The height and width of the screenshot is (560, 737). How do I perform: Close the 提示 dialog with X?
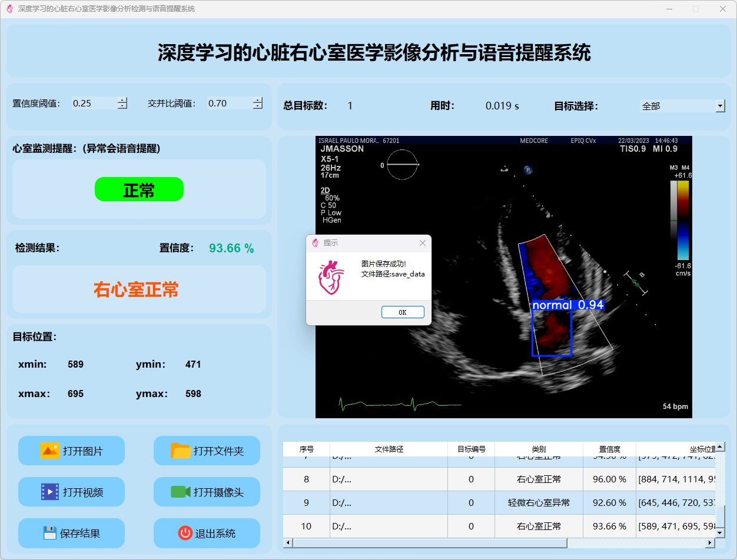coord(422,243)
